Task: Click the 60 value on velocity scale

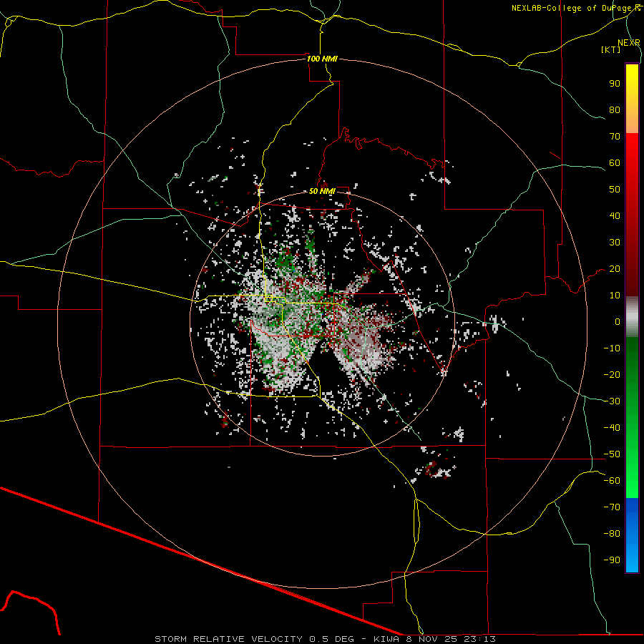Action: click(x=615, y=162)
